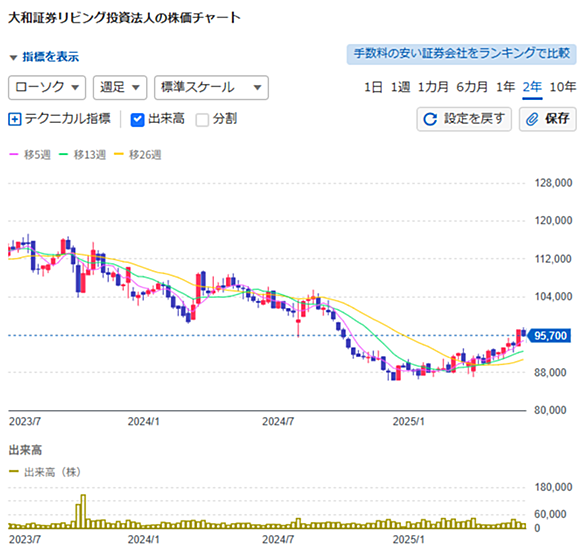The width and height of the screenshot is (586, 550).
Task: Click the plus icon beside テクニカル指標
Action: tap(15, 119)
